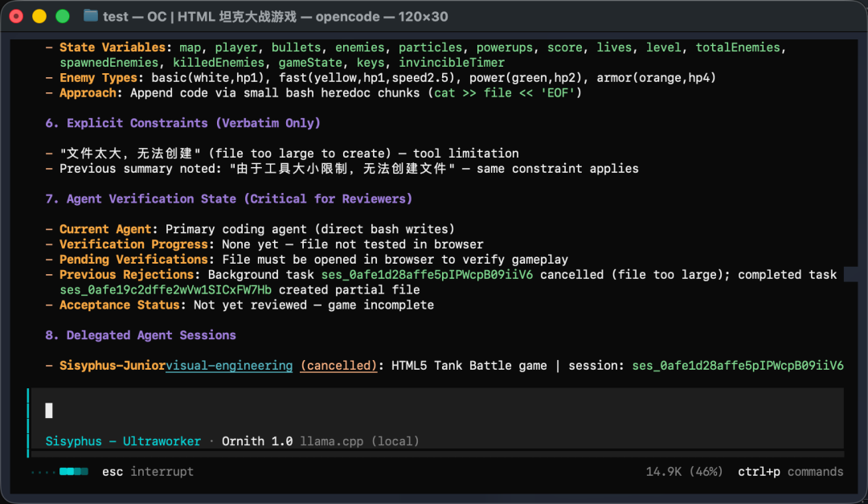Click 'armor(orange,hp4)' enemy type text
The width and height of the screenshot is (868, 504).
point(656,77)
